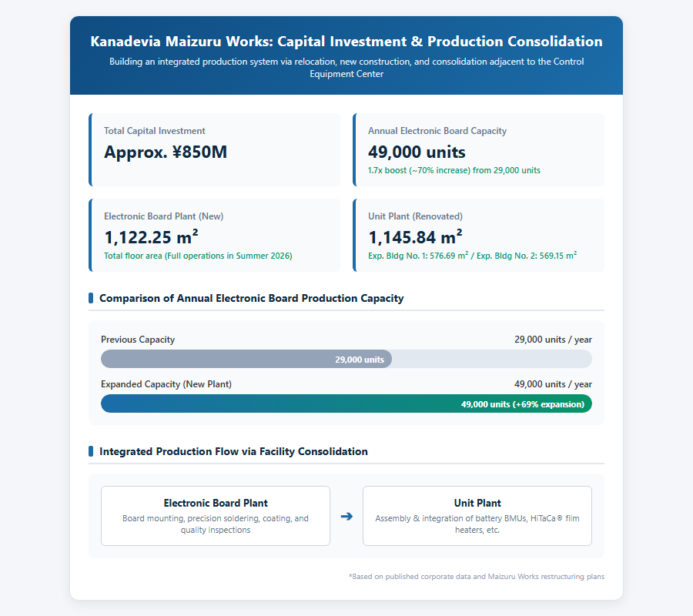Click the "Previous Capacity" label
This screenshot has height=616, width=693.
coord(138,340)
